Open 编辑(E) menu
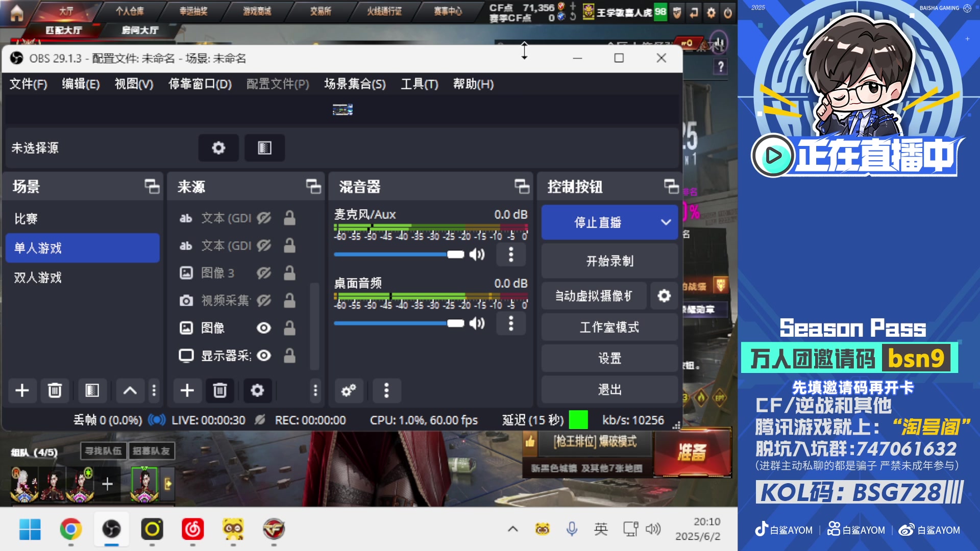 coord(81,84)
